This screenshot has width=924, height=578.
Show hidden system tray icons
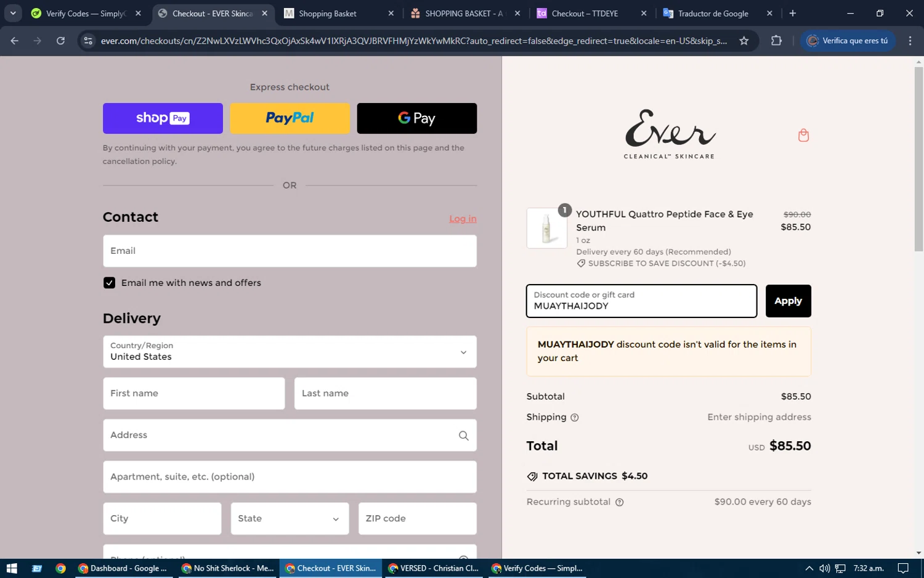pyautogui.click(x=809, y=568)
